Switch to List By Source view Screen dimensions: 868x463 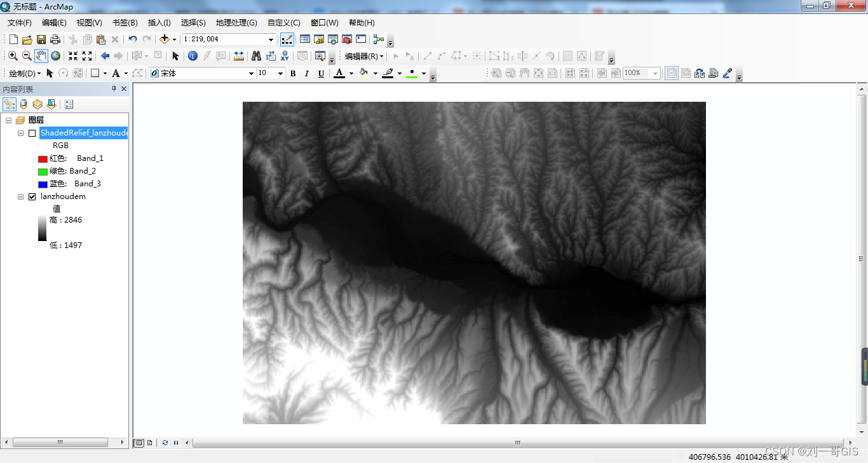[24, 104]
